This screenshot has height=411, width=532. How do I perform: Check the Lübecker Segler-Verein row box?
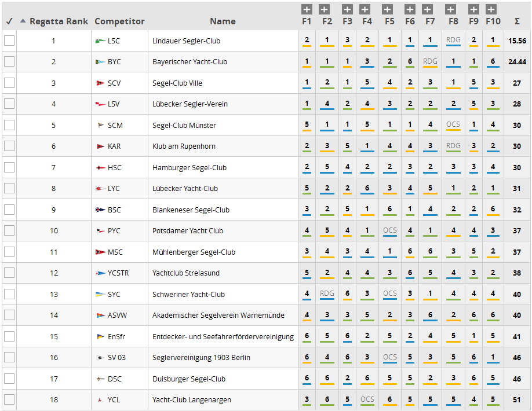click(9, 104)
